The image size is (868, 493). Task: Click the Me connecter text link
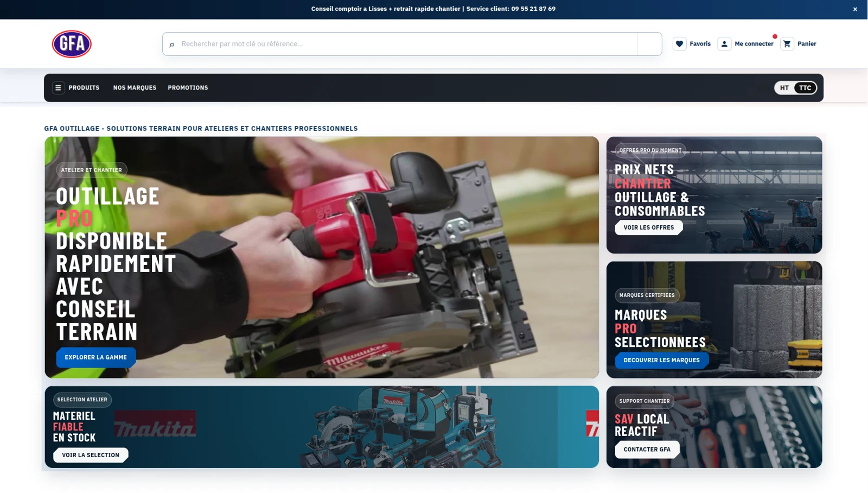[754, 44]
